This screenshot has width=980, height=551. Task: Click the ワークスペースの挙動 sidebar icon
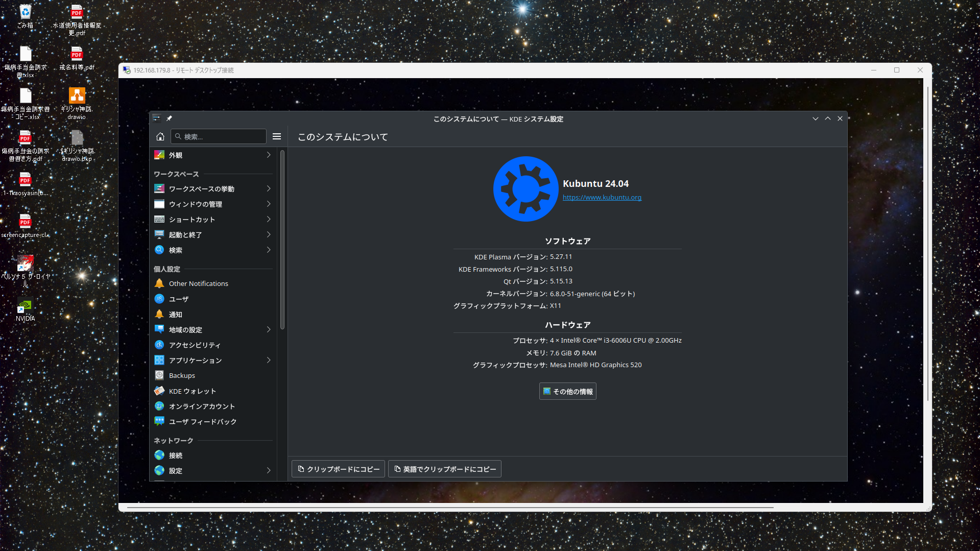pos(159,188)
